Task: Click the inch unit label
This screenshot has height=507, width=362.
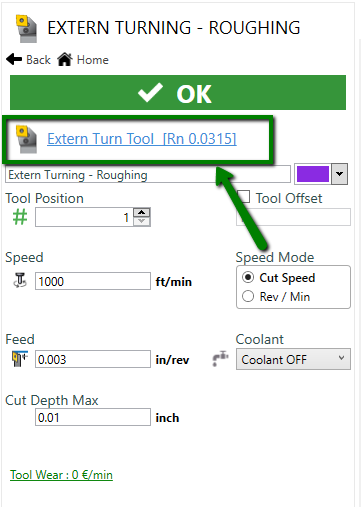Action: [x=167, y=418]
